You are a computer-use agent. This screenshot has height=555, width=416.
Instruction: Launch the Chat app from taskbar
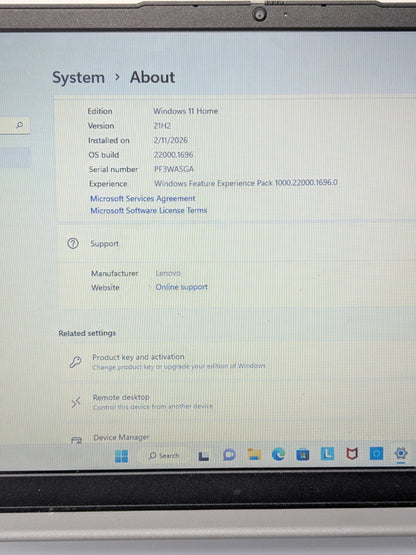(229, 454)
